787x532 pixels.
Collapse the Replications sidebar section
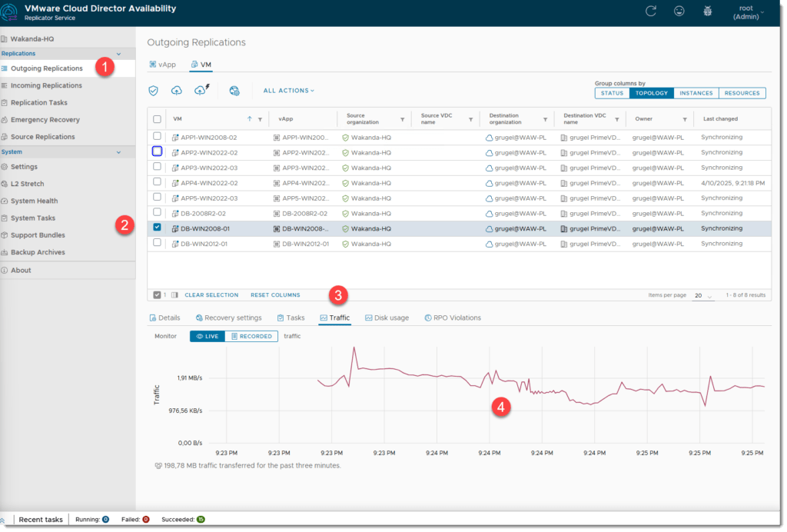[118, 54]
